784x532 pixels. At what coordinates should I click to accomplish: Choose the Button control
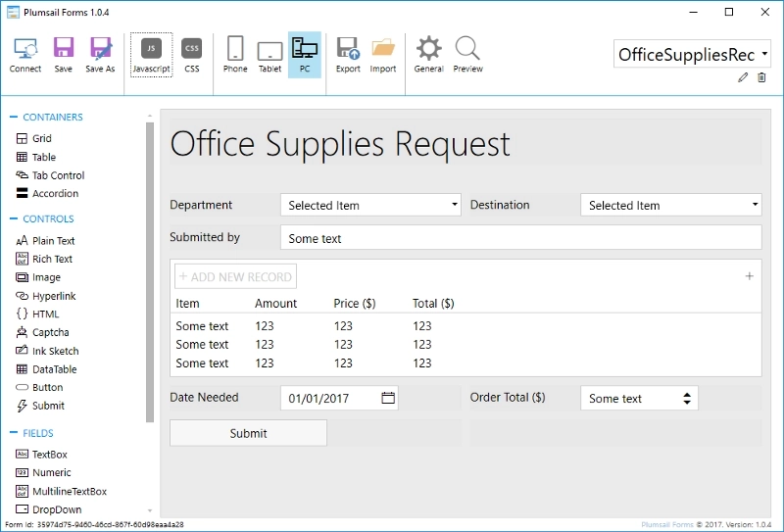[39, 388]
